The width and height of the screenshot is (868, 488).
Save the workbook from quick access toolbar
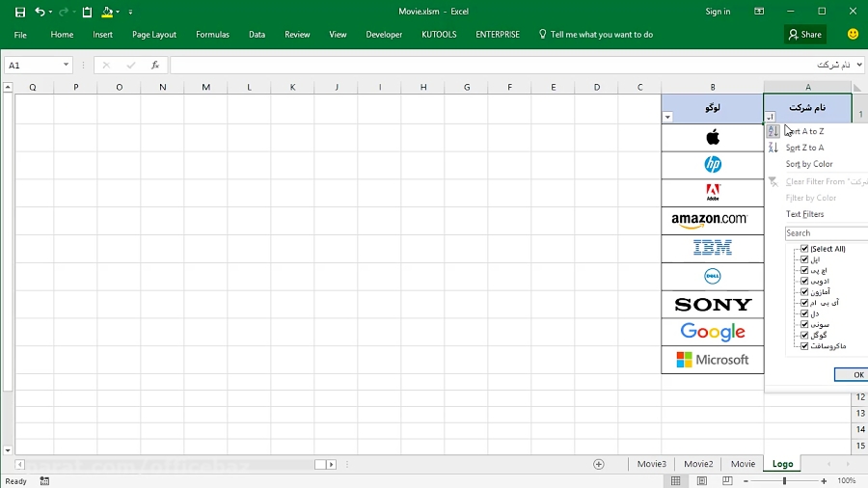tap(20, 12)
